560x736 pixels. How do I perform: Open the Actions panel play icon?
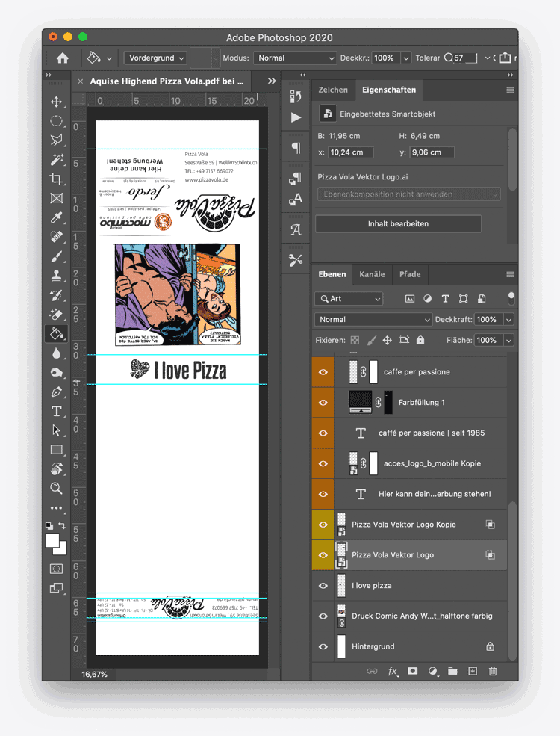(x=296, y=117)
